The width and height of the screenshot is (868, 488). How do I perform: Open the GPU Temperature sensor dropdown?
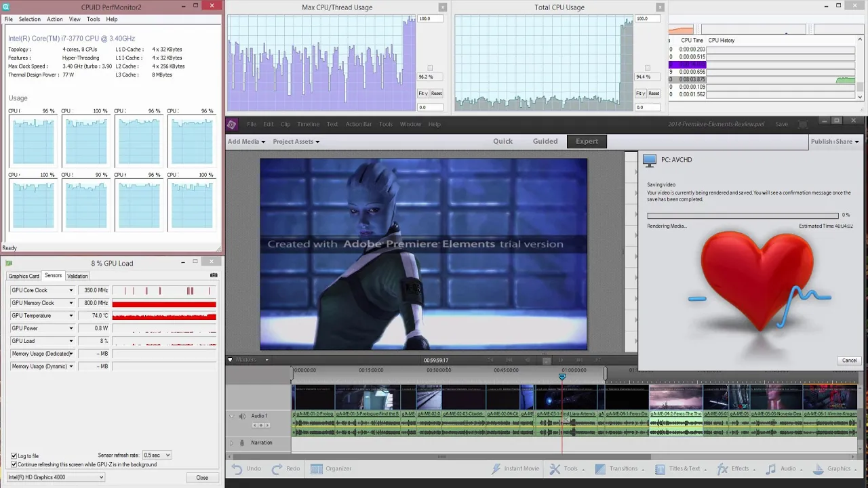(x=71, y=316)
